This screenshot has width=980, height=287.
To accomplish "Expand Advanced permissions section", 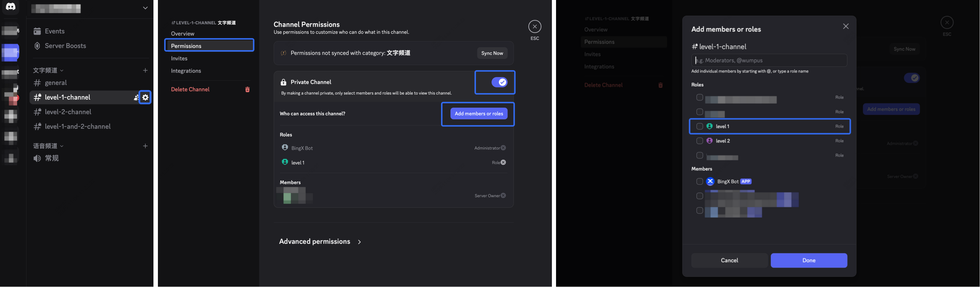I will click(320, 242).
